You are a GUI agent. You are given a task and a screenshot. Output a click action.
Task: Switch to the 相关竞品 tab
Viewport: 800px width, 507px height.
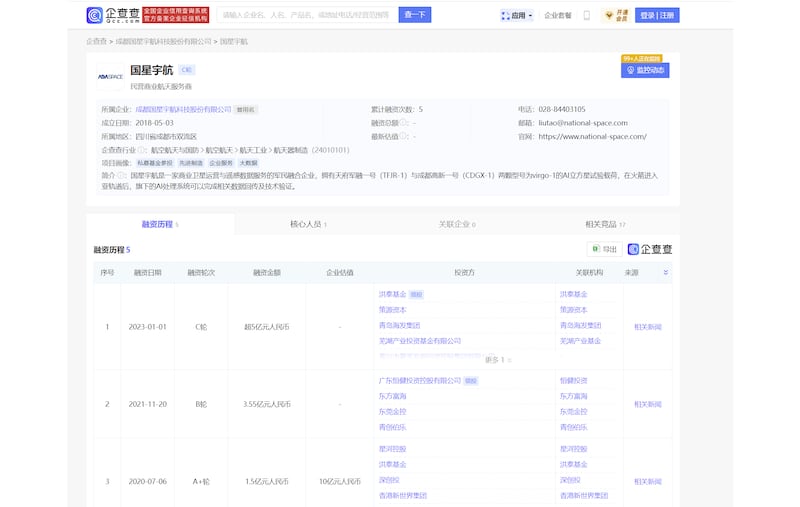tap(605, 224)
